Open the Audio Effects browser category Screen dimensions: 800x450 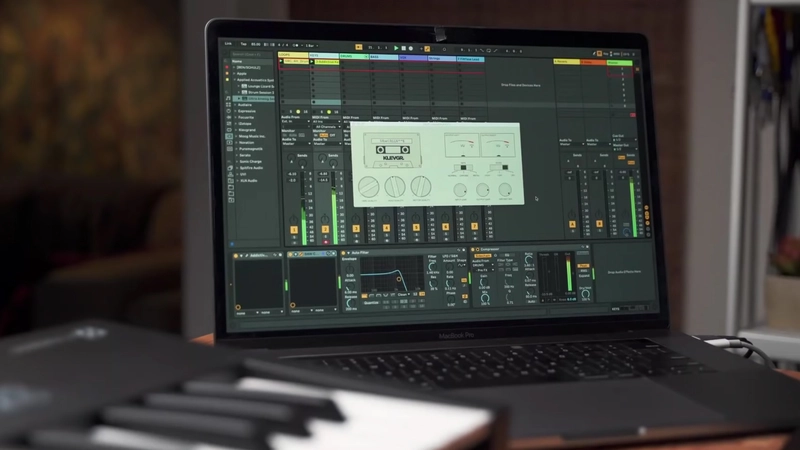(x=229, y=117)
